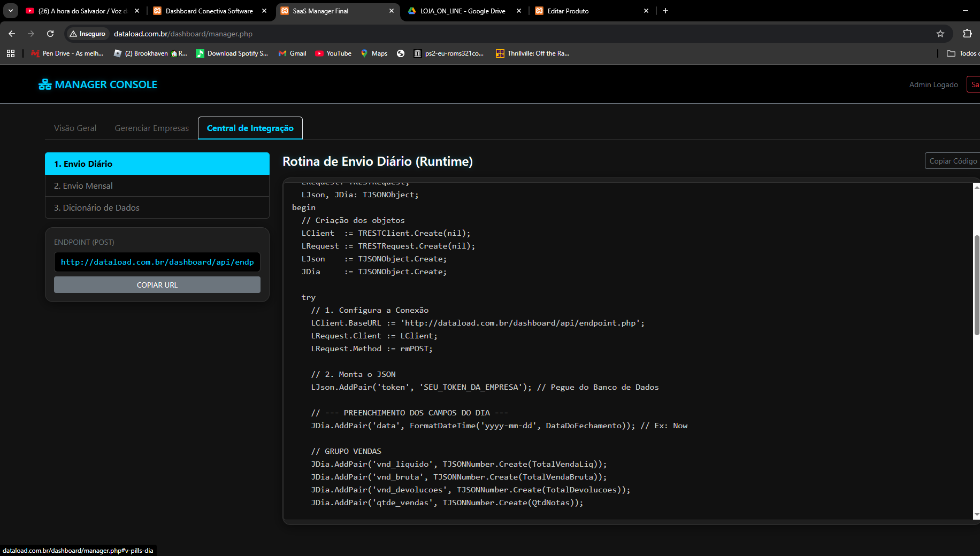Expand the tab search dropdown arrow

pyautogui.click(x=11, y=11)
